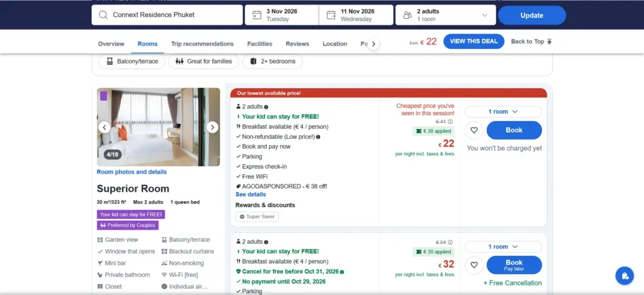
Task: Click the €38 applied coupon tag
Action: 433,131
